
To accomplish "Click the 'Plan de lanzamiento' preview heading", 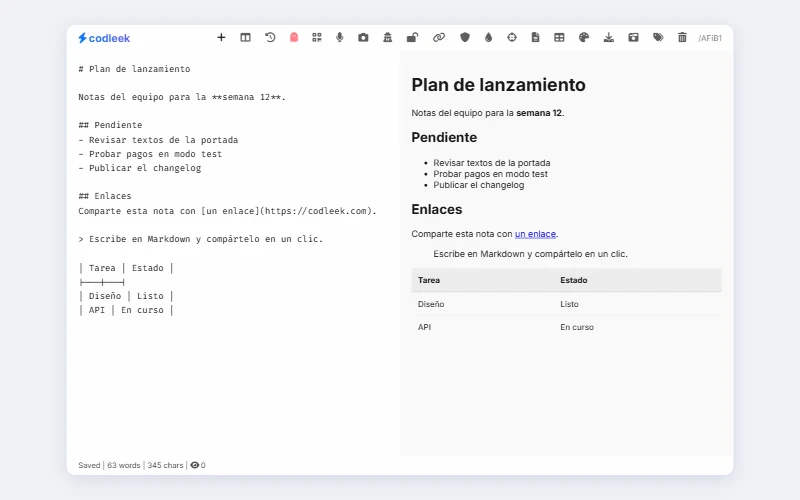I will pyautogui.click(x=498, y=85).
